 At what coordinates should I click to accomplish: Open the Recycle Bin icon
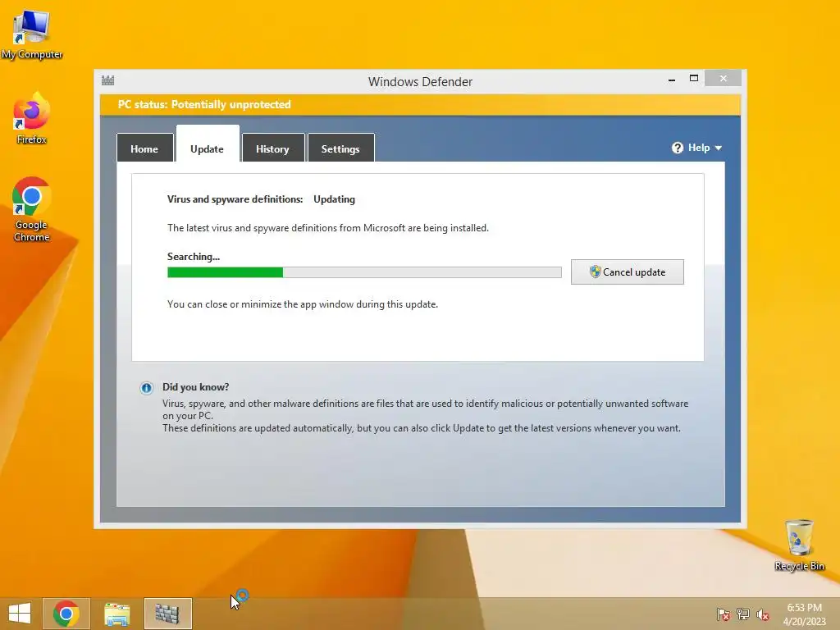pyautogui.click(x=799, y=545)
